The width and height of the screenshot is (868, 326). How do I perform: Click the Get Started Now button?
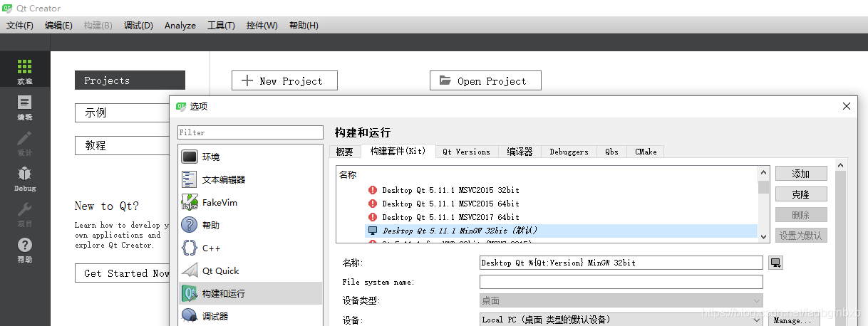(122, 273)
